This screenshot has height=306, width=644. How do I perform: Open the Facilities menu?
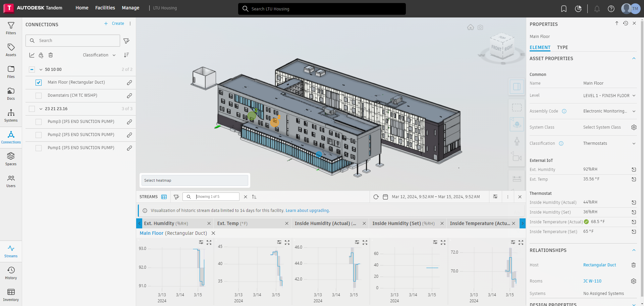click(105, 8)
